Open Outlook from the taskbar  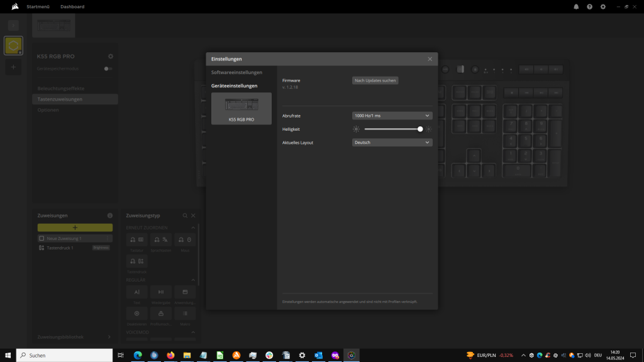(x=318, y=356)
